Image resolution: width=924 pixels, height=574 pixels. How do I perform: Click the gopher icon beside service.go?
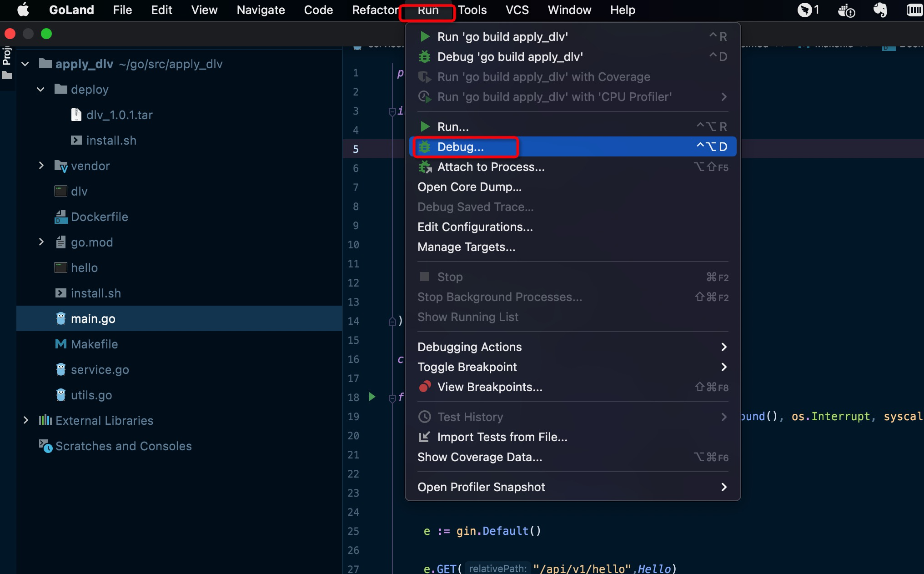(61, 369)
